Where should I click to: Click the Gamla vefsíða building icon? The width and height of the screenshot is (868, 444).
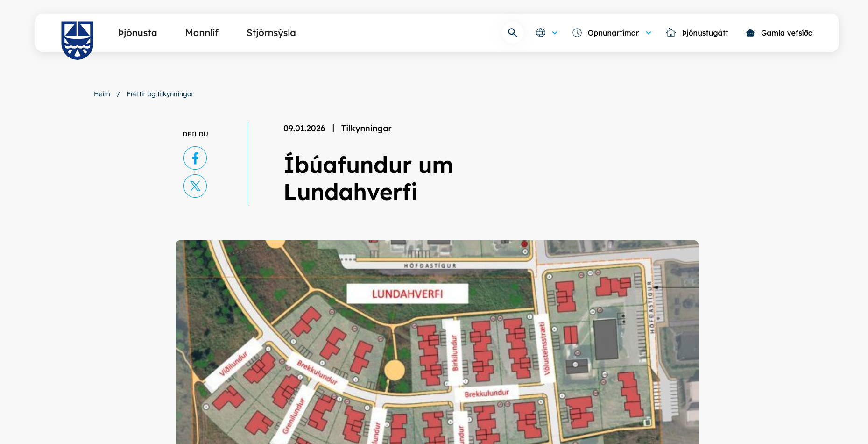[x=750, y=33]
